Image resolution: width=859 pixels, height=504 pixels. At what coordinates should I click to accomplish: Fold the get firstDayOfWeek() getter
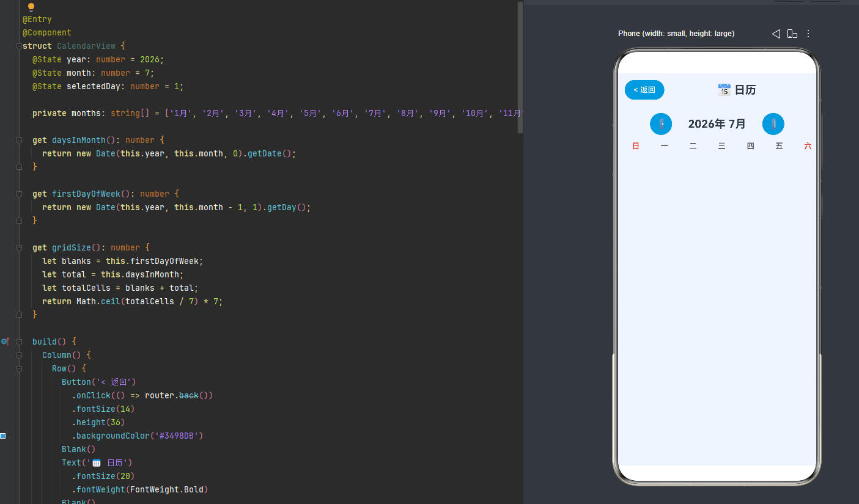[19, 194]
